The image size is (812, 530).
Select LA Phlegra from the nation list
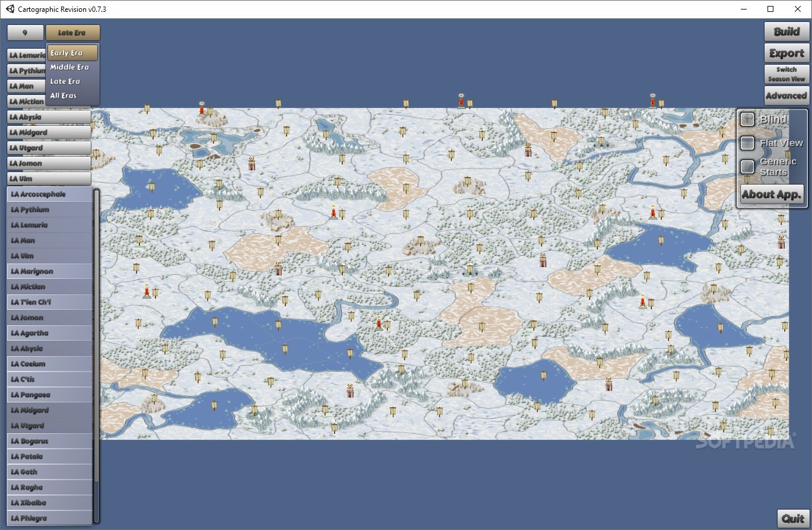[50, 518]
